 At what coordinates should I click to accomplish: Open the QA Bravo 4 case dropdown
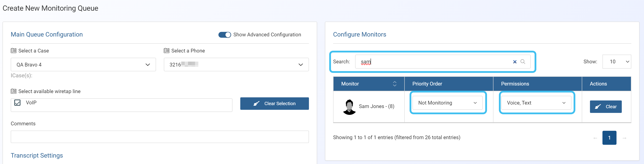pyautogui.click(x=83, y=65)
